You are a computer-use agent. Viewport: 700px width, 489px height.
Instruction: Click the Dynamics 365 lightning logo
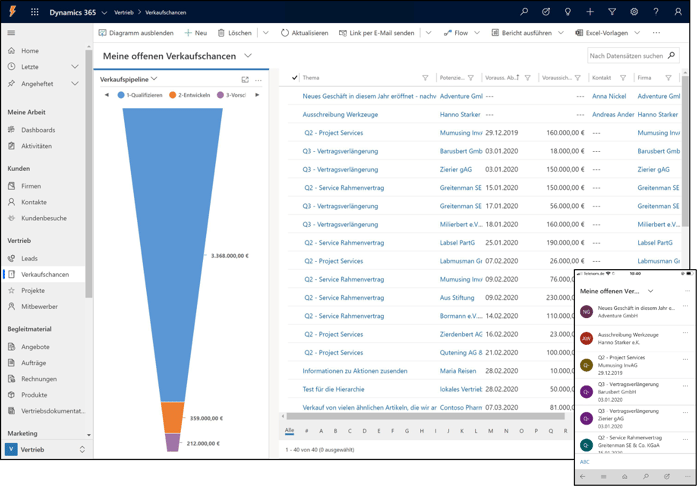12,12
